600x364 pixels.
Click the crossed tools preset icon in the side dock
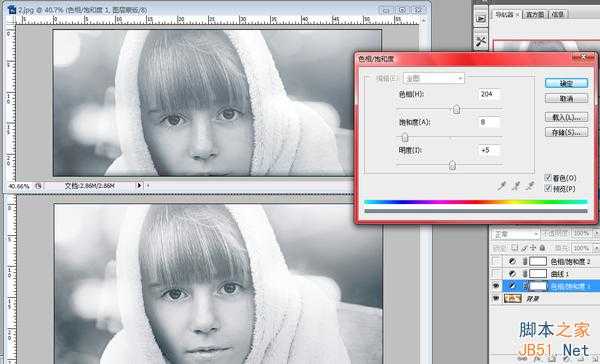(x=481, y=41)
